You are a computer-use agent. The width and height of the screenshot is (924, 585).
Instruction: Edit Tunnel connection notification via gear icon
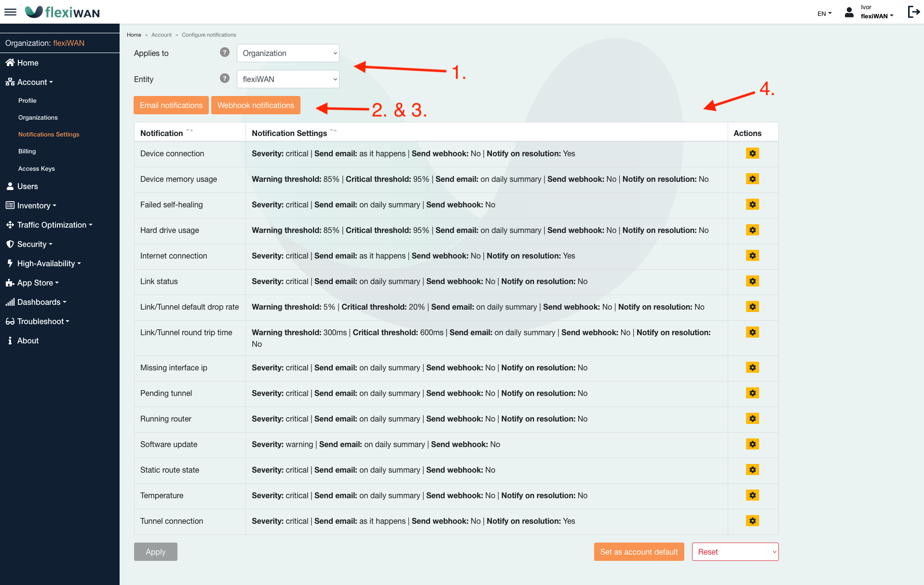[752, 521]
